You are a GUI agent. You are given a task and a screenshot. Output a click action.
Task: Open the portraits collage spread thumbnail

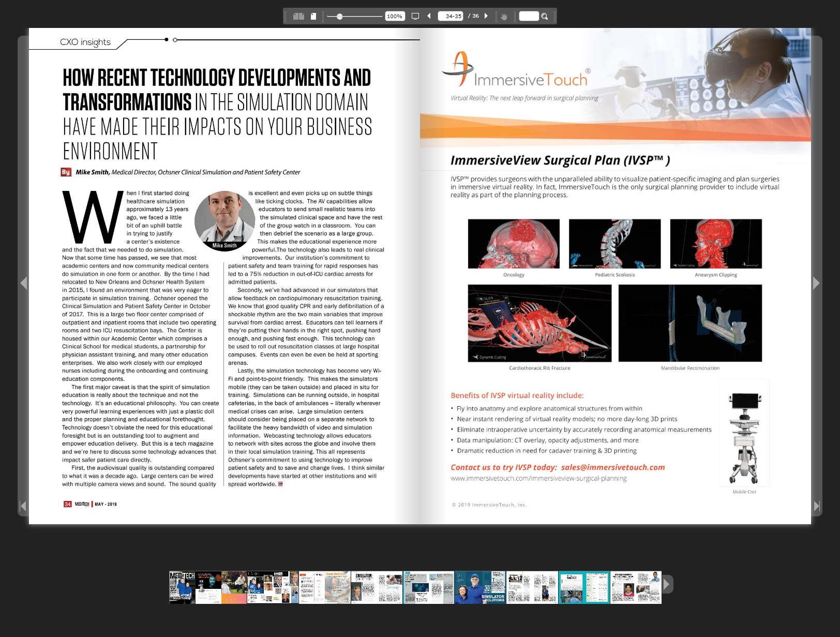tap(273, 587)
